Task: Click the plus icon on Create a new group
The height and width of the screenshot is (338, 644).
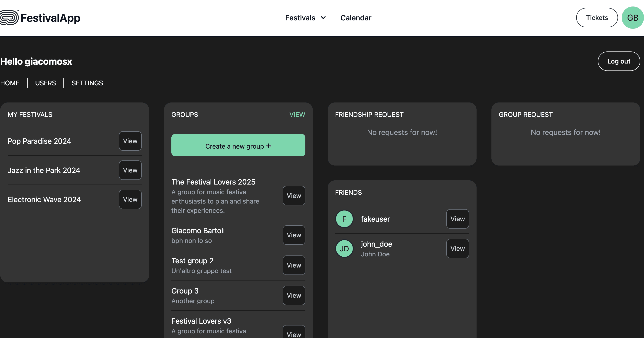Action: pos(268,146)
